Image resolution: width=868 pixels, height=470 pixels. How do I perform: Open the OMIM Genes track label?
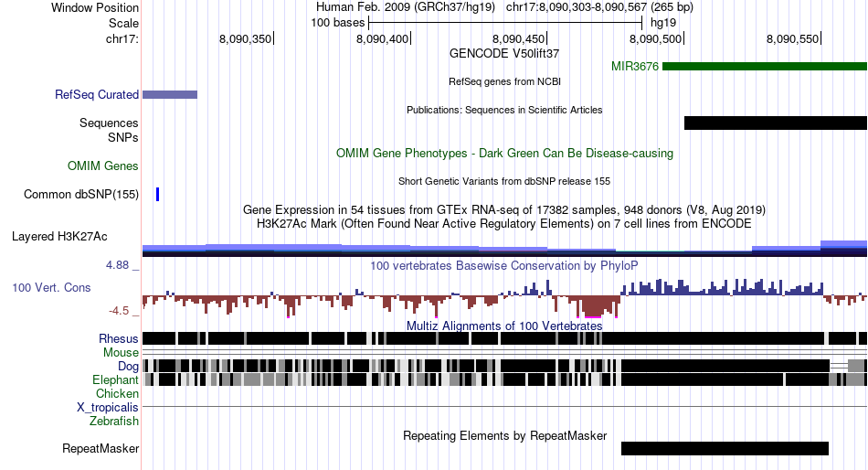pyautogui.click(x=103, y=166)
